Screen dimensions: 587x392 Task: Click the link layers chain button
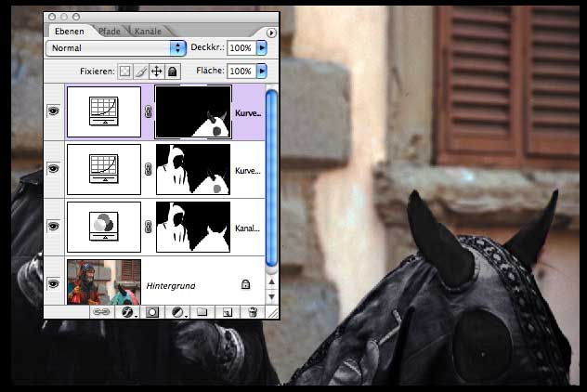101,312
